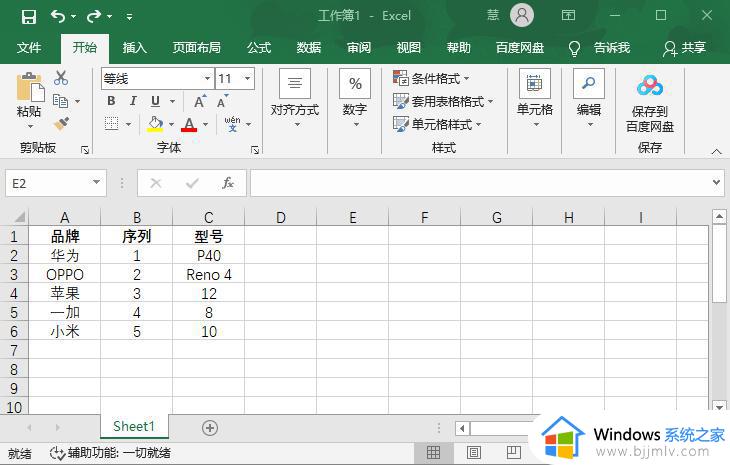Viewport: 730px width, 465px height.
Task: Open the 单元格 cells group
Action: pyautogui.click(x=535, y=98)
